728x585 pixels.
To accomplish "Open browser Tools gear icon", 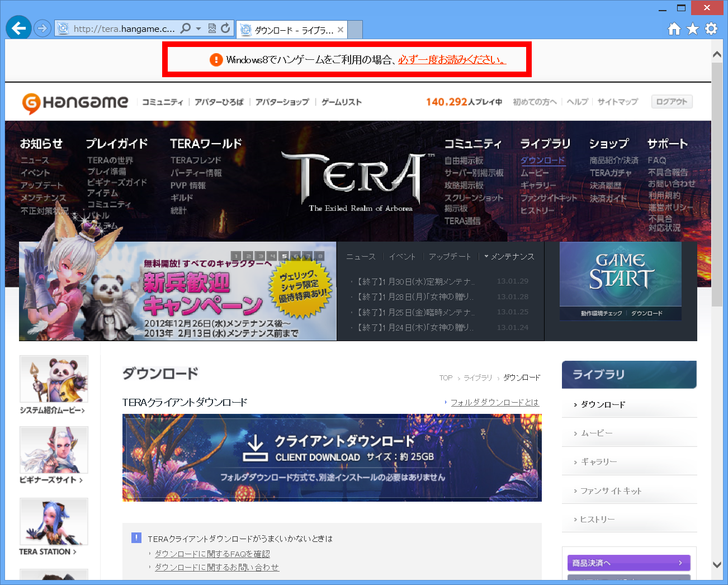I will tap(711, 29).
